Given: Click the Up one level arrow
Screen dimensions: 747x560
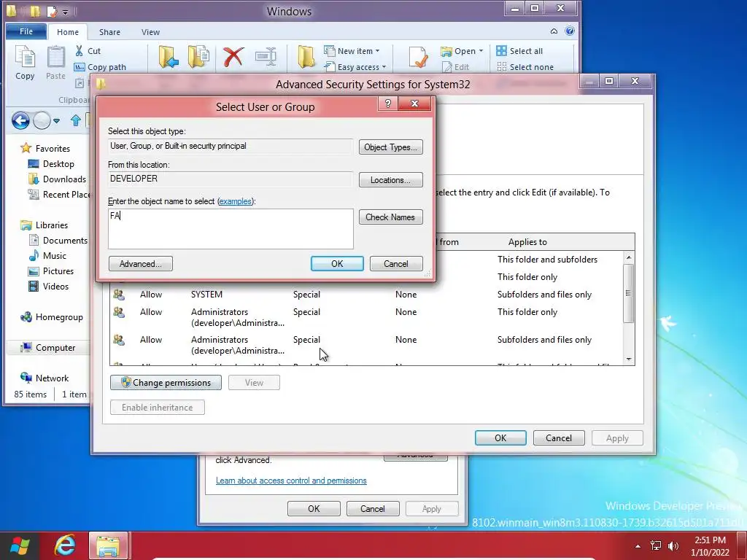Looking at the screenshot, I should tap(75, 120).
